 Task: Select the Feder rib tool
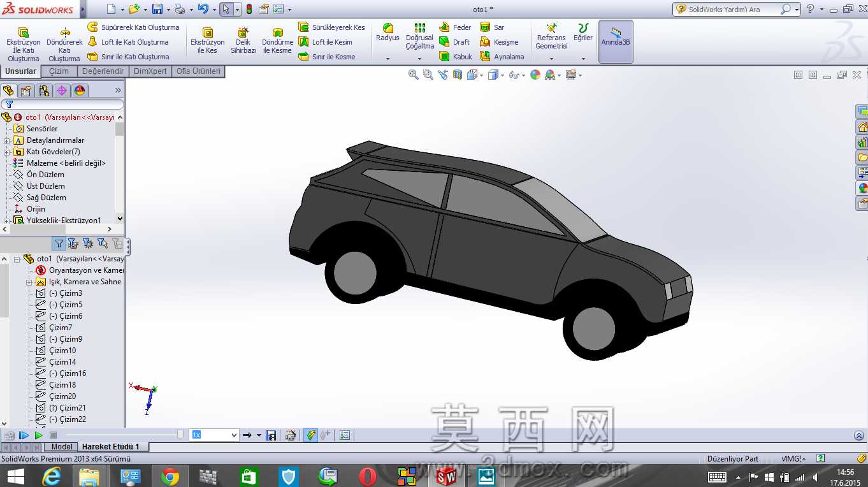[455, 27]
